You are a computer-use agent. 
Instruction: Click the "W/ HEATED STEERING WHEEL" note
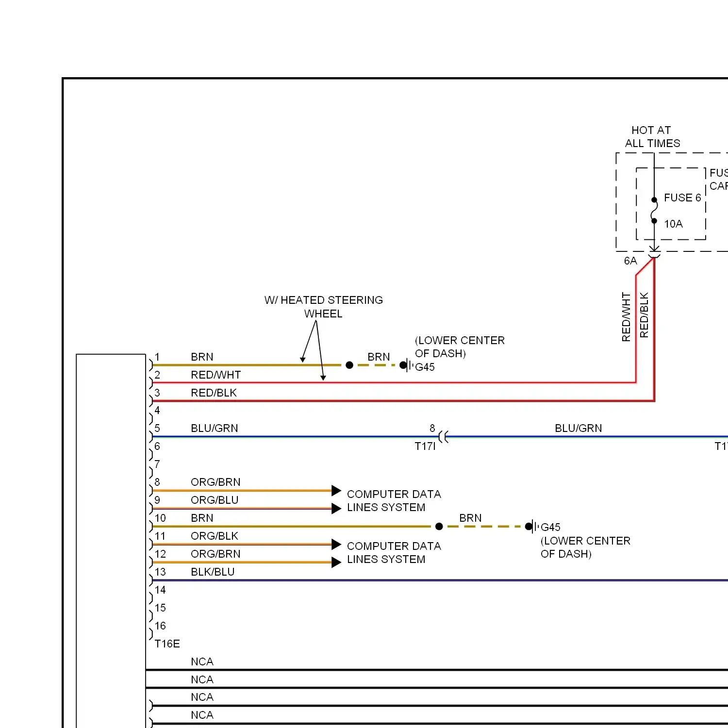pyautogui.click(x=324, y=307)
